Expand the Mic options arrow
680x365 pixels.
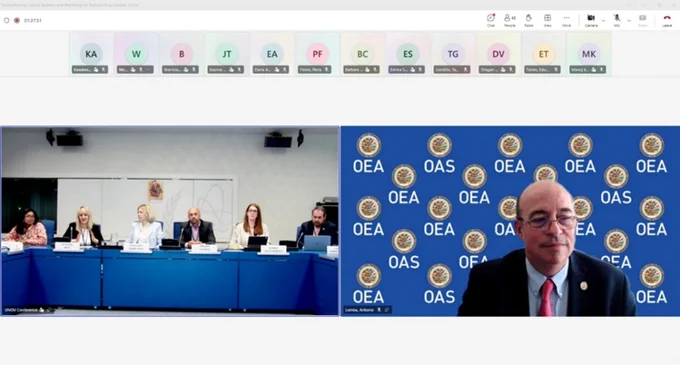point(629,20)
